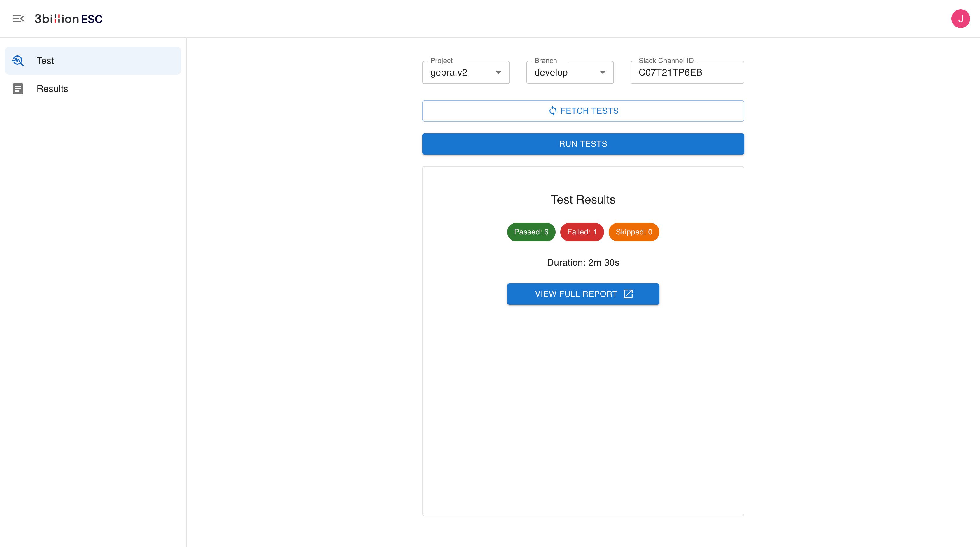Click the refresh icon on Fetch Tests
Viewport: 980px width, 547px height.
tap(553, 111)
